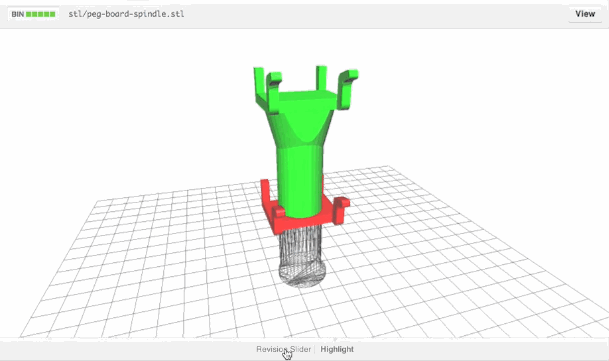Select the Highlight diff mode
This screenshot has width=609, height=361.
click(x=337, y=349)
